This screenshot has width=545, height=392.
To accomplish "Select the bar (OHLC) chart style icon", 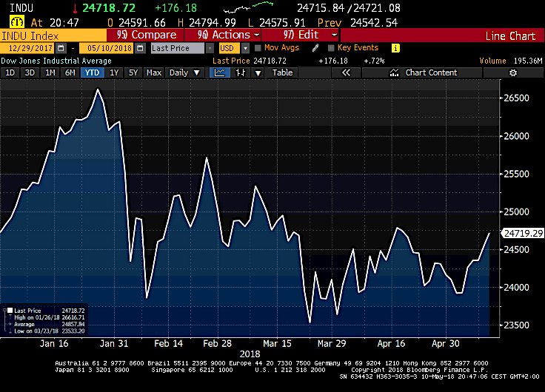I will pos(241,72).
